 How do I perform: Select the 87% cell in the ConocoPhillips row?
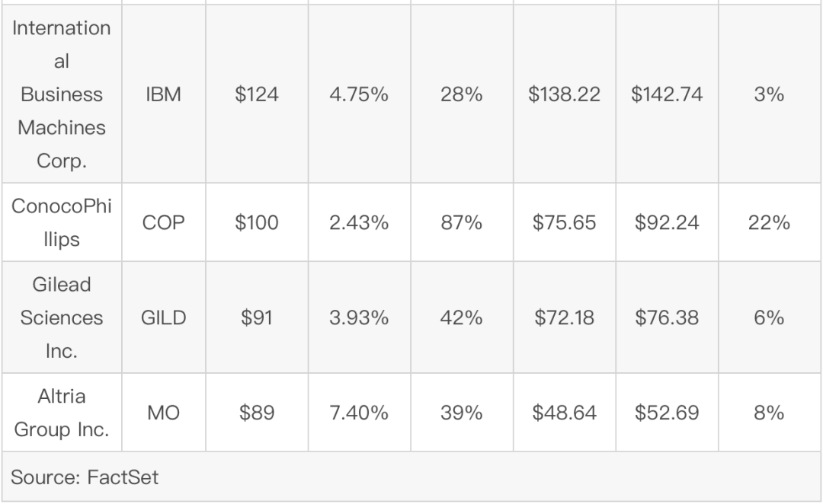(461, 223)
